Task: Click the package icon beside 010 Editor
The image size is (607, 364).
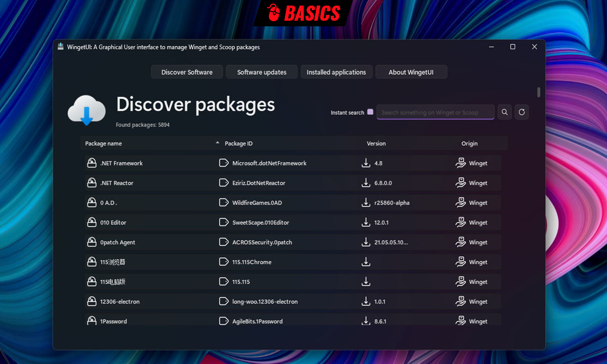Action: click(92, 222)
